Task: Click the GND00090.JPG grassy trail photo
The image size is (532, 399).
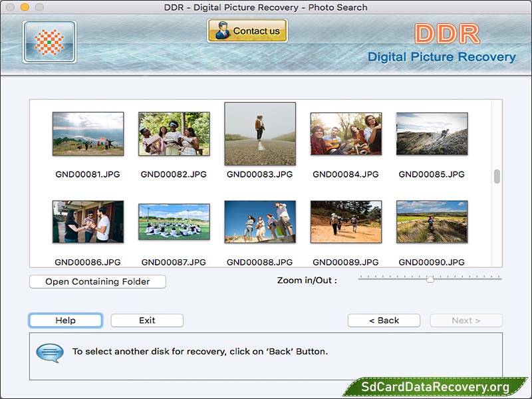Action: (432, 221)
